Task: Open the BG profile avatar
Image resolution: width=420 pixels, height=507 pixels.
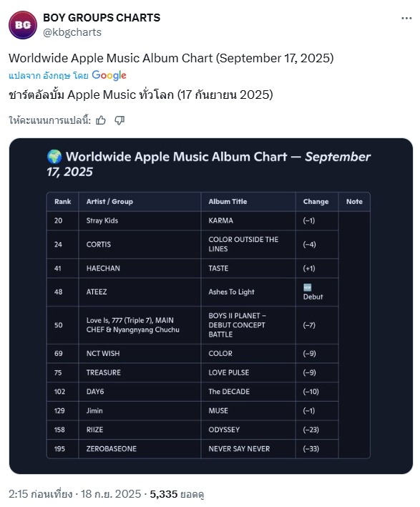Action: coord(23,25)
